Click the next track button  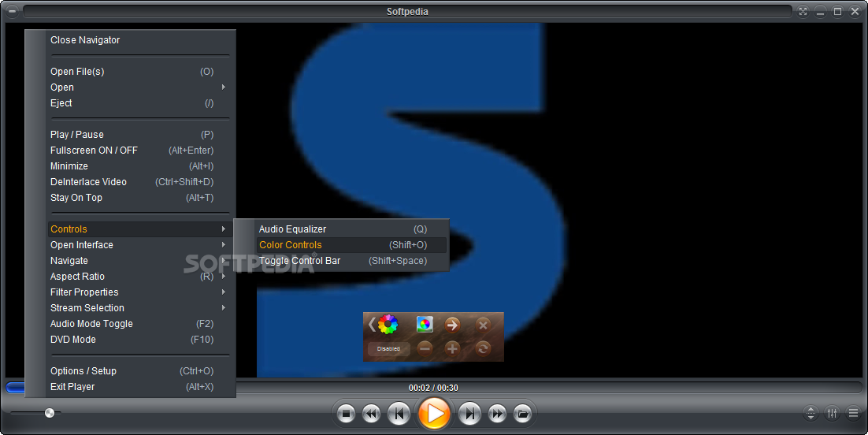click(x=469, y=414)
